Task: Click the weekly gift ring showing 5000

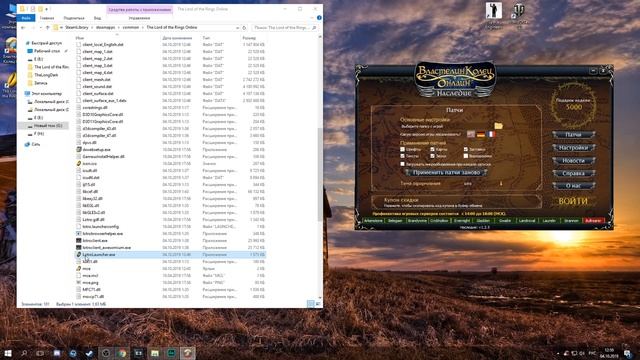Action: coord(573,104)
